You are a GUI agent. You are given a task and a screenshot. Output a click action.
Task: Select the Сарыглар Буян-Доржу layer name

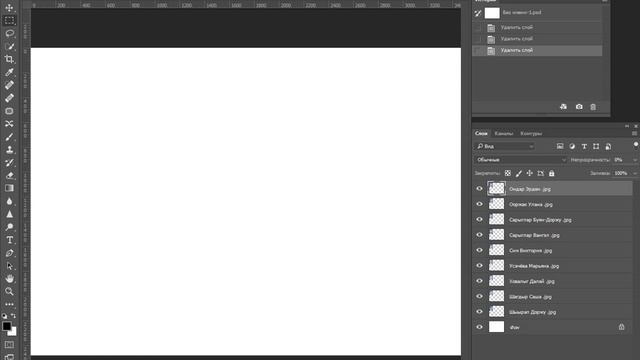(540, 220)
